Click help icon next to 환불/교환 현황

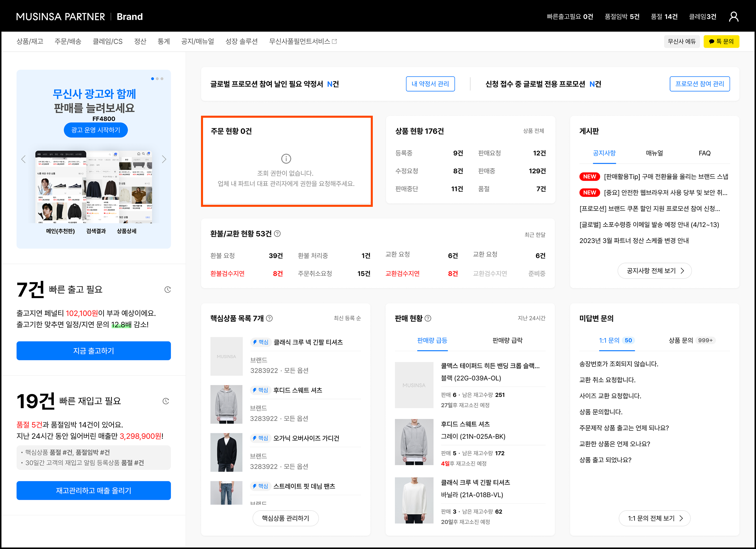pos(277,234)
